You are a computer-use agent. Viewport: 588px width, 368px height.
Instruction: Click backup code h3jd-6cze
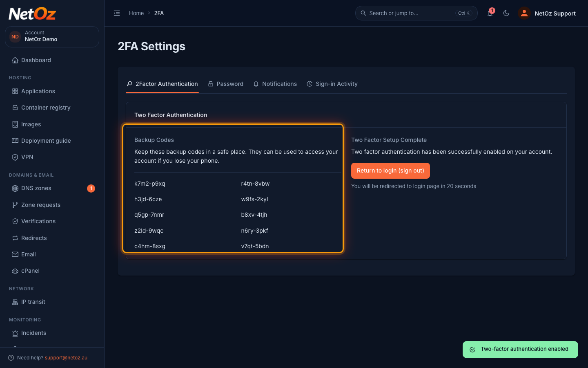coord(148,199)
